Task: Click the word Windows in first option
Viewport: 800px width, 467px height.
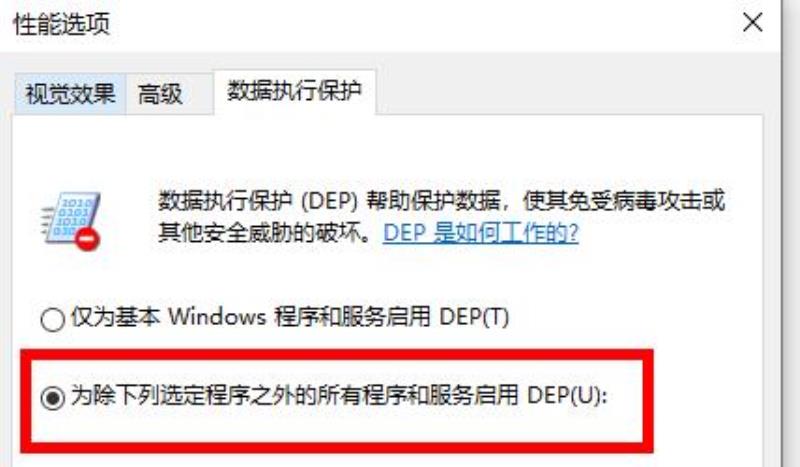Action: tap(218, 317)
